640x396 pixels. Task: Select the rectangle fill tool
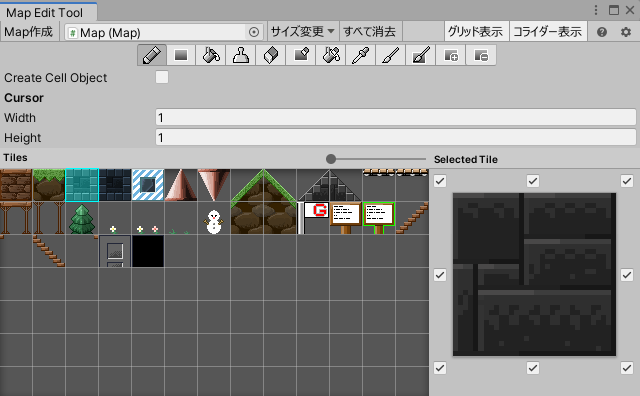[x=181, y=55]
